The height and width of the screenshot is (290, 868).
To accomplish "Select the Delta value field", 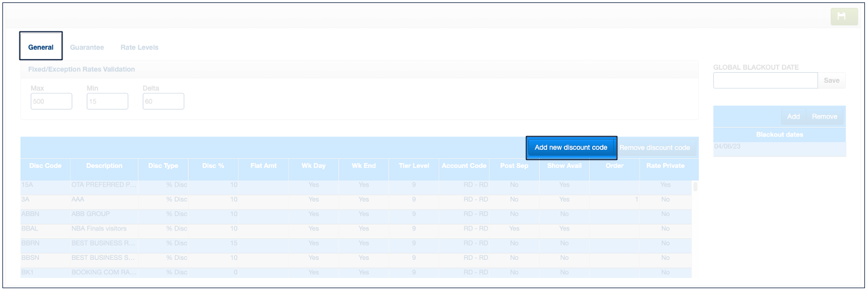I will (163, 102).
